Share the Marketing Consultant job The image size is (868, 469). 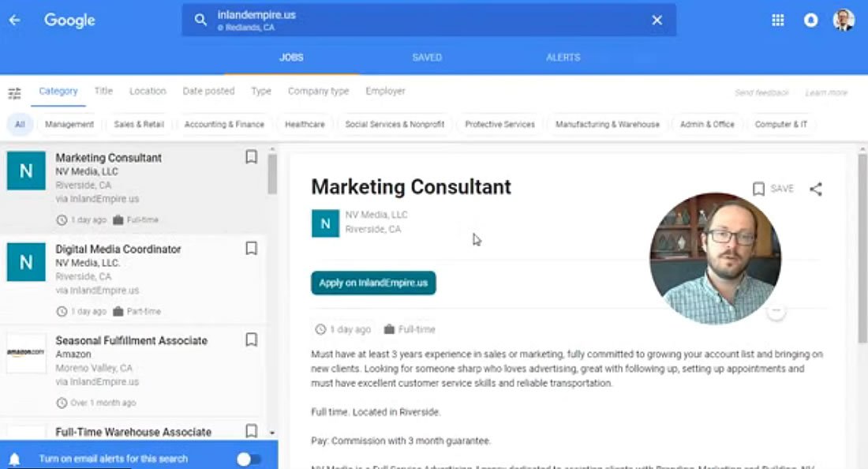coord(816,189)
